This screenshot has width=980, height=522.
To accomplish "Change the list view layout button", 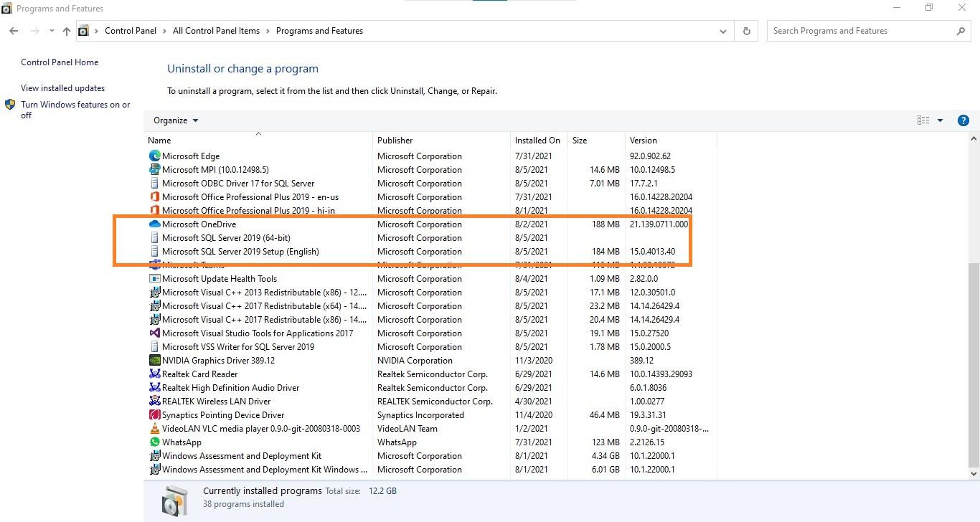I will (923, 120).
